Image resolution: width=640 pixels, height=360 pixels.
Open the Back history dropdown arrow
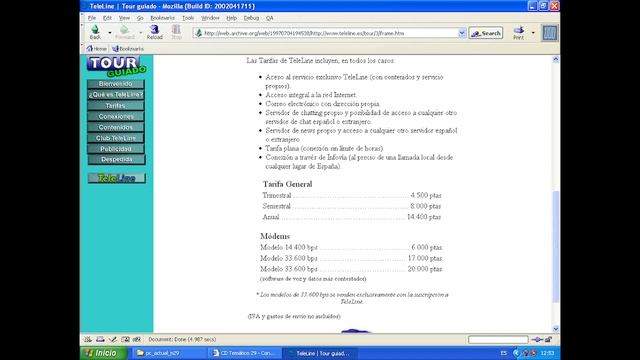click(x=110, y=33)
